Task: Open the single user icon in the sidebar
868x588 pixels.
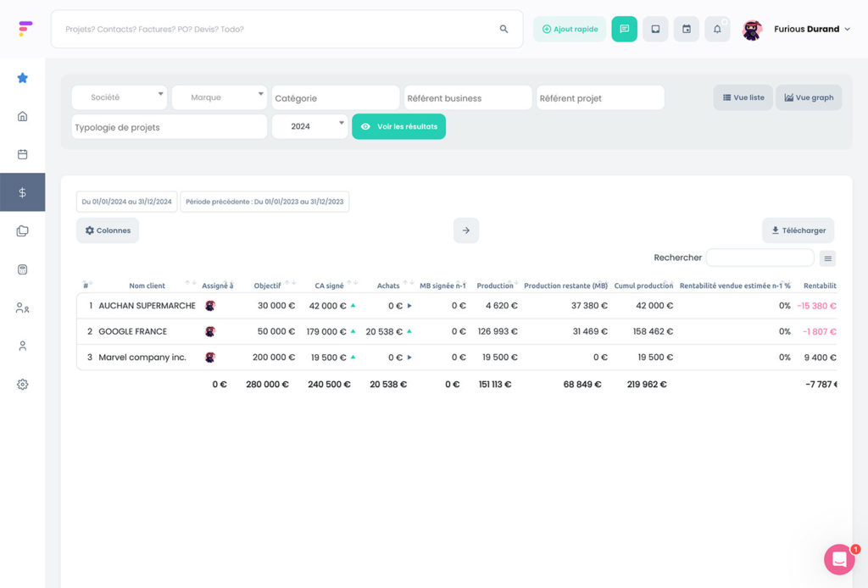Action: point(22,347)
